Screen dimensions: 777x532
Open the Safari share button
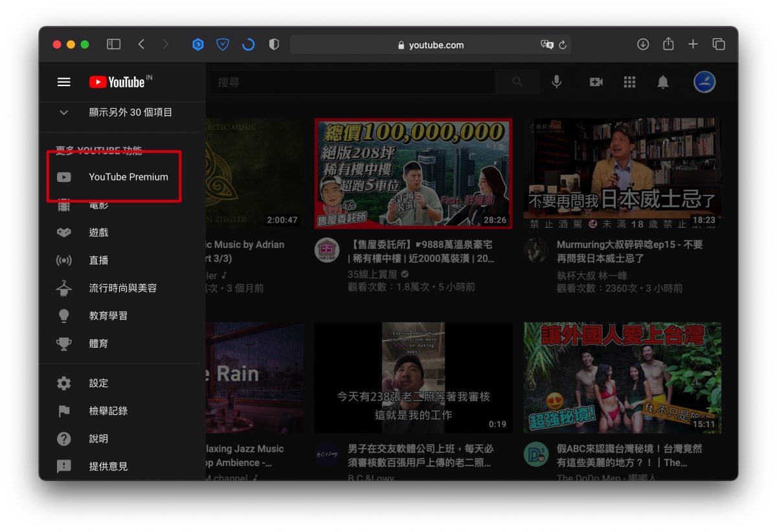tap(668, 44)
